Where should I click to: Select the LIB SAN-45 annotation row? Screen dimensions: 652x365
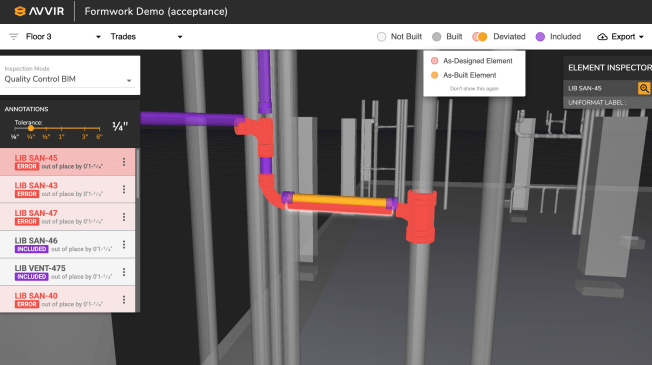coord(67,162)
